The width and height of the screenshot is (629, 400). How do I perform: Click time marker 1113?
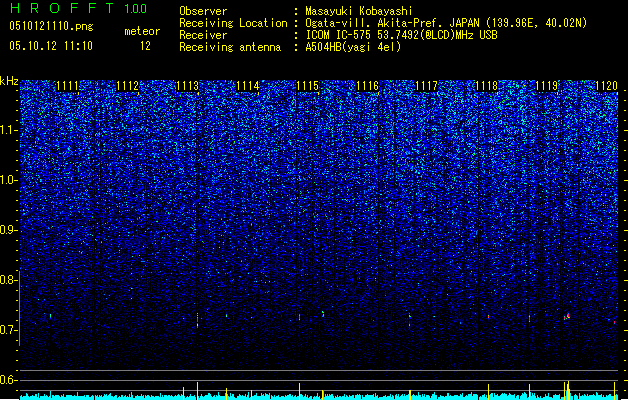coord(187,86)
